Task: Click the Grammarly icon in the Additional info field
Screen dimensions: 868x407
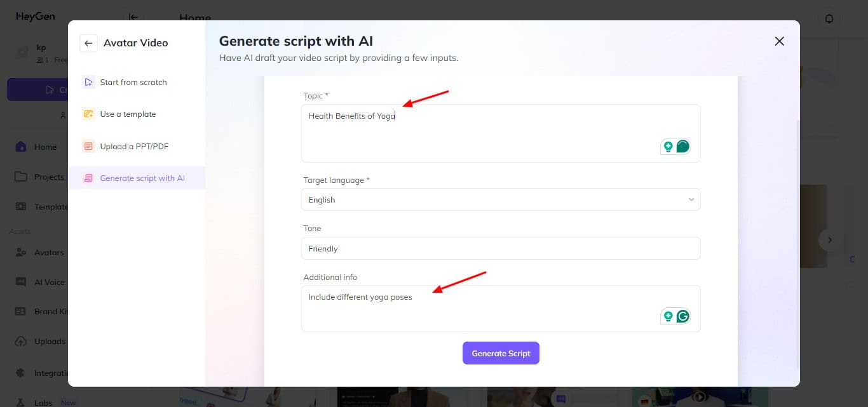Action: click(682, 316)
